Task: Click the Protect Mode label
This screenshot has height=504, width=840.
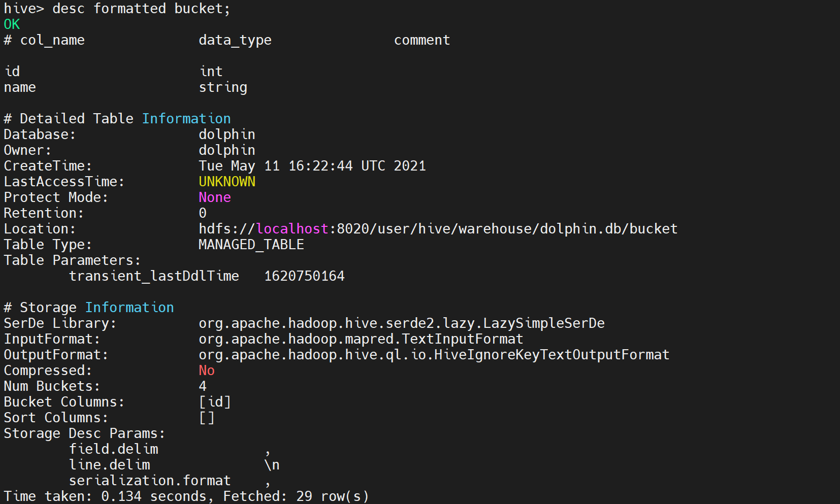Action: [56, 197]
